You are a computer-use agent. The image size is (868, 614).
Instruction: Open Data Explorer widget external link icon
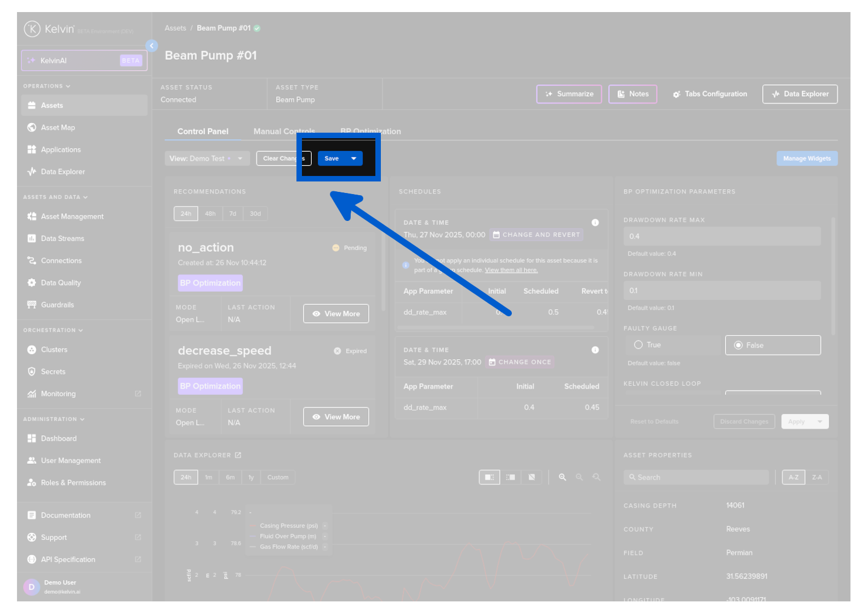tap(238, 455)
